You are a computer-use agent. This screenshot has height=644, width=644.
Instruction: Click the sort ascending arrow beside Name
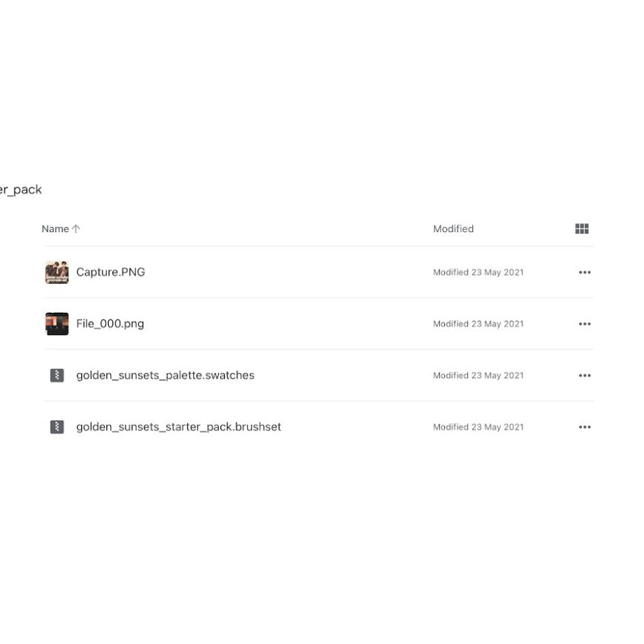click(76, 229)
